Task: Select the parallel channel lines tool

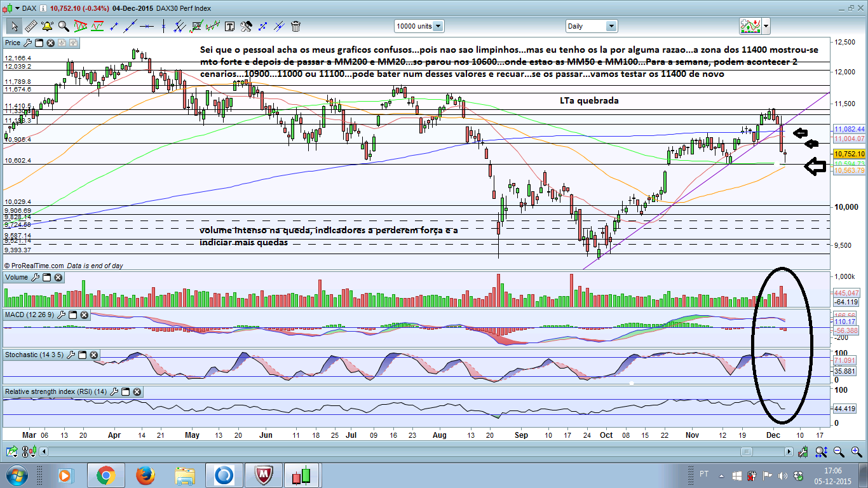Action: tap(180, 26)
